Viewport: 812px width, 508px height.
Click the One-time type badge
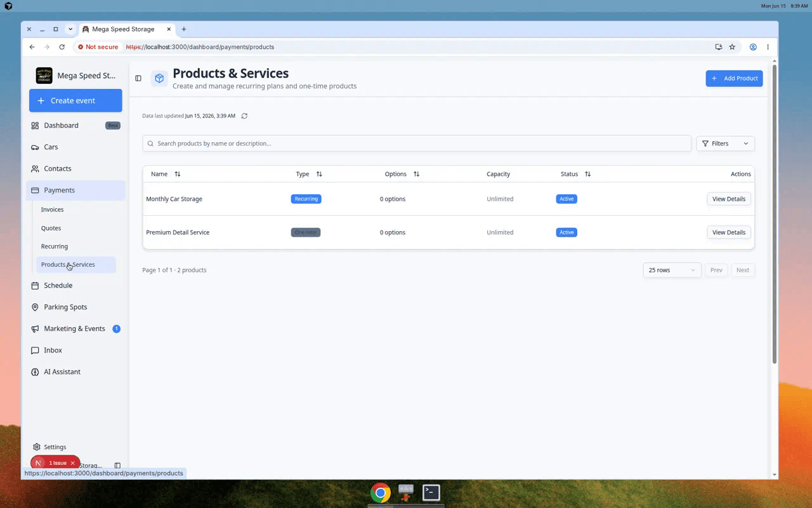[x=306, y=232]
